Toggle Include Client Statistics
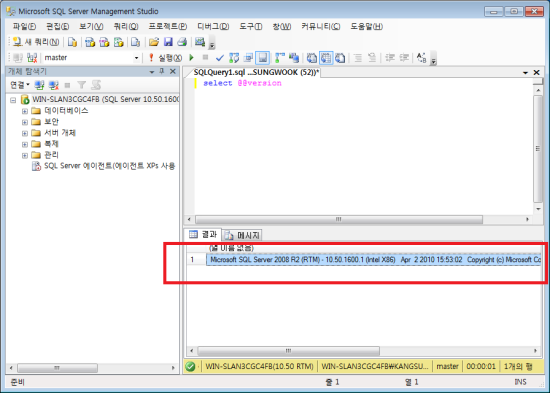 pyautogui.click(x=294, y=58)
